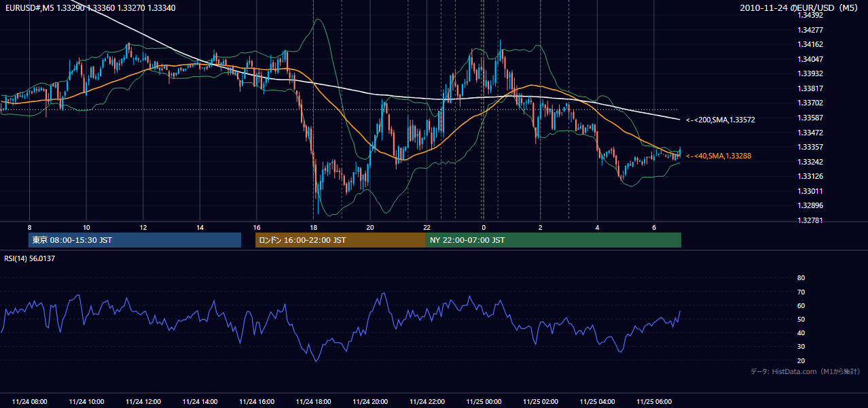Click the 11/25 04:00 time label
Screen dimensions: 868x408
click(597, 402)
